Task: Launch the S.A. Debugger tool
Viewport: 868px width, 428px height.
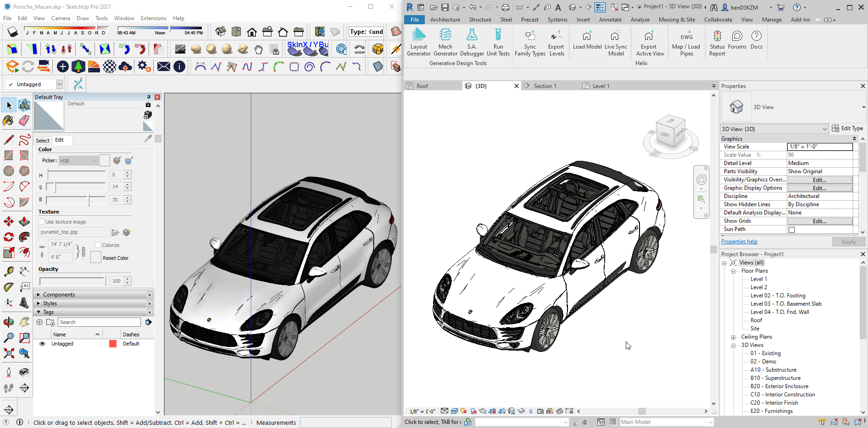Action: click(472, 42)
